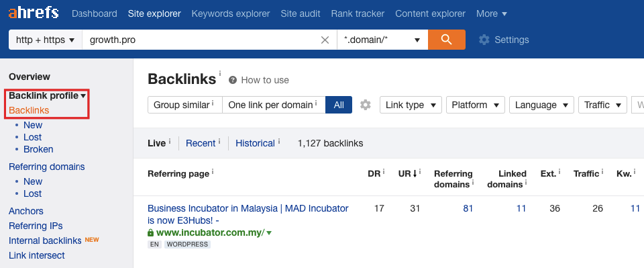Sort by the Kw. column header
This screenshot has width=644, height=268.
click(x=624, y=174)
